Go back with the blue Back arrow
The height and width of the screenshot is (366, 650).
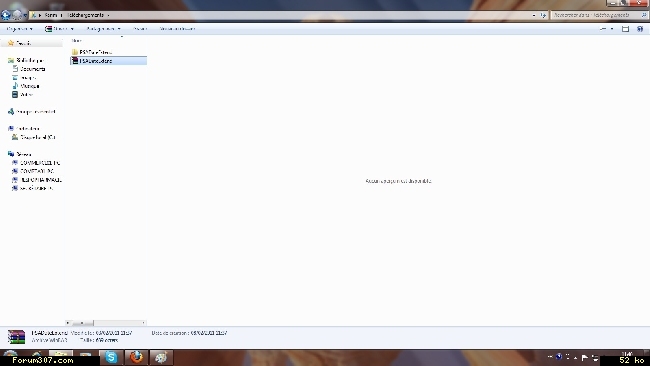click(x=6, y=15)
